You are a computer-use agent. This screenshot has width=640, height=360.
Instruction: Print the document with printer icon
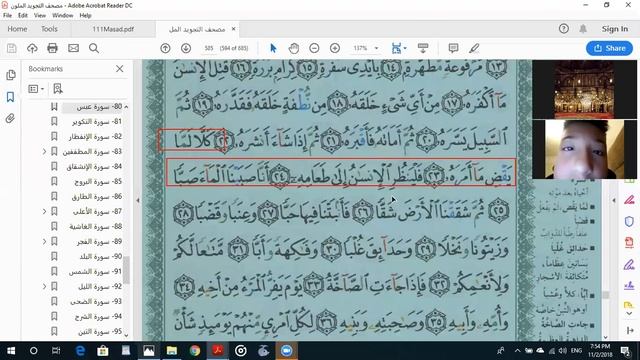click(52, 48)
